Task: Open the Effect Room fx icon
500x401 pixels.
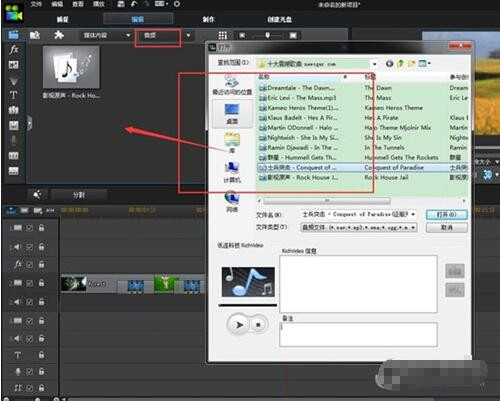Action: tap(13, 50)
